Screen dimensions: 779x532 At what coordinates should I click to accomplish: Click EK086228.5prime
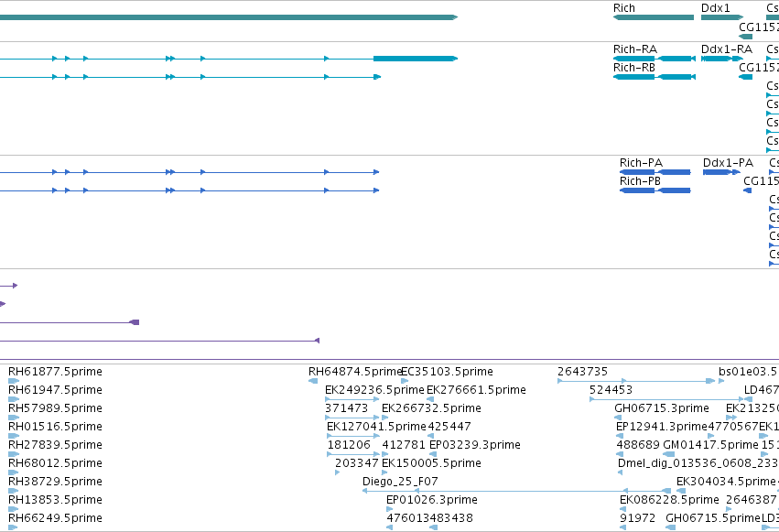tap(669, 500)
